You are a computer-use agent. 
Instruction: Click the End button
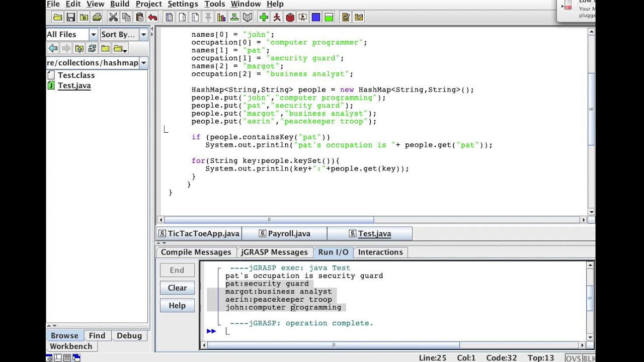coord(177,270)
